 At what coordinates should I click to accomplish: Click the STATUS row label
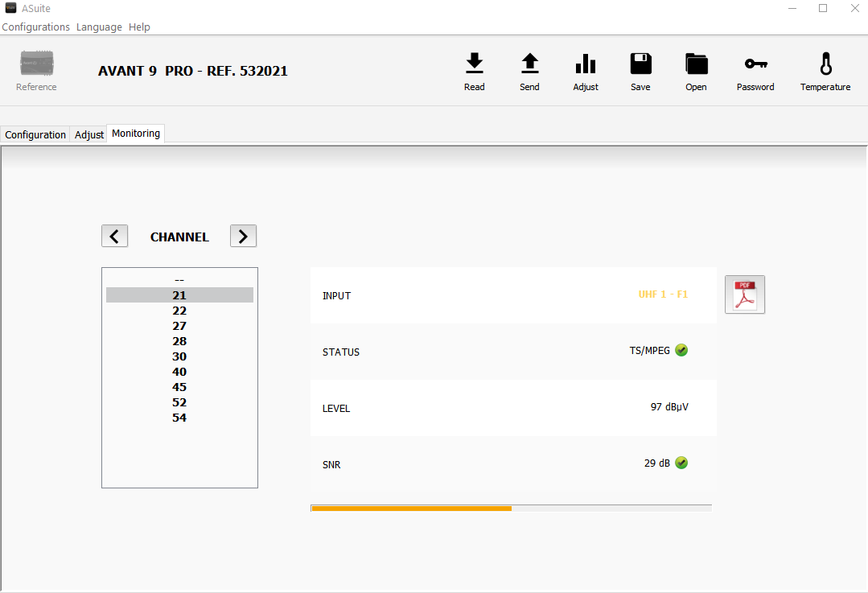[341, 352]
